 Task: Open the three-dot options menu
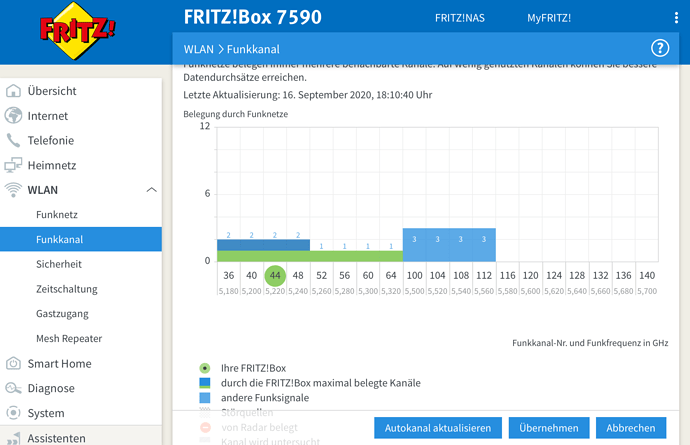[x=676, y=18]
